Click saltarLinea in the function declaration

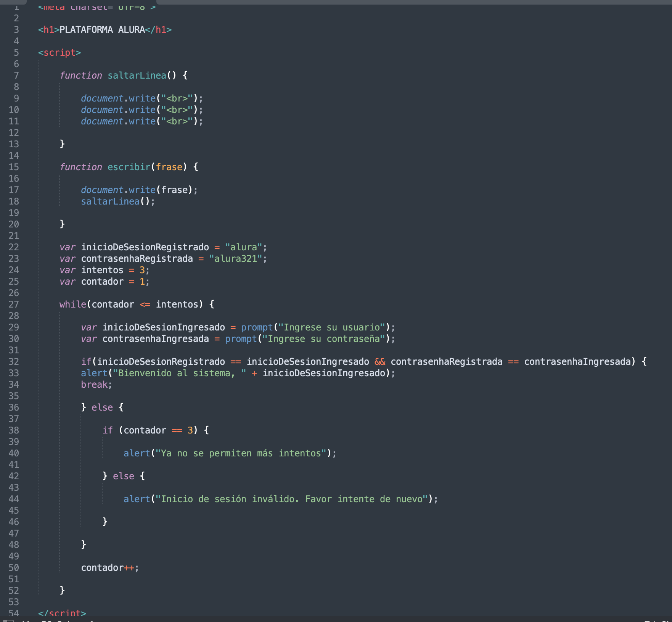pyautogui.click(x=137, y=76)
